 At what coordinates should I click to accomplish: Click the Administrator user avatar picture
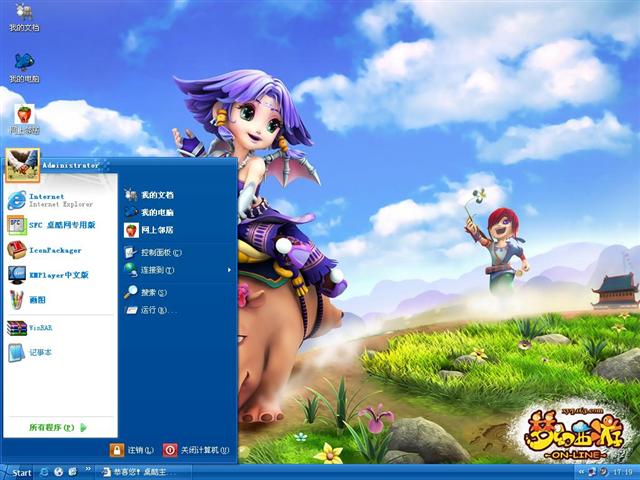[x=22, y=165]
